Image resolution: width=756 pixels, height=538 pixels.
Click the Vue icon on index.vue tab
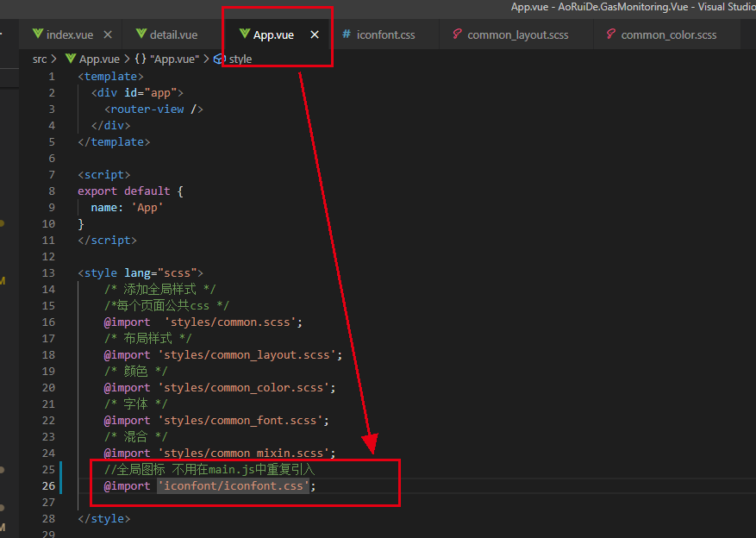38,34
